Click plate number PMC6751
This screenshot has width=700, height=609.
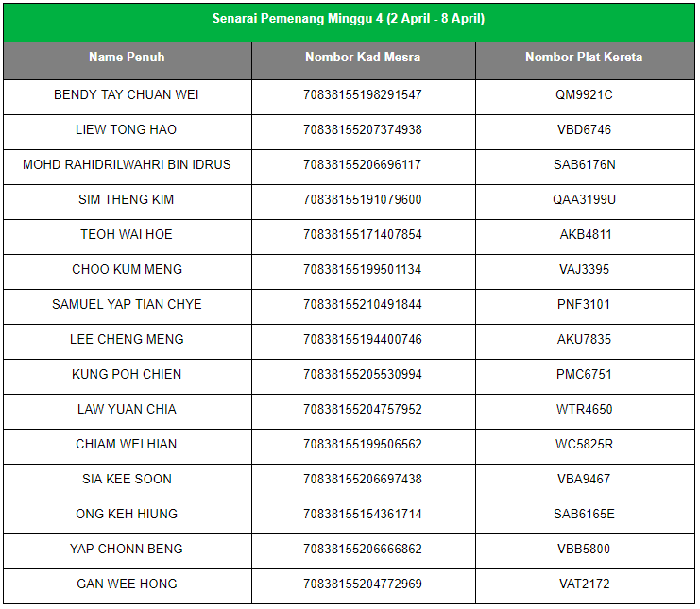click(x=584, y=375)
